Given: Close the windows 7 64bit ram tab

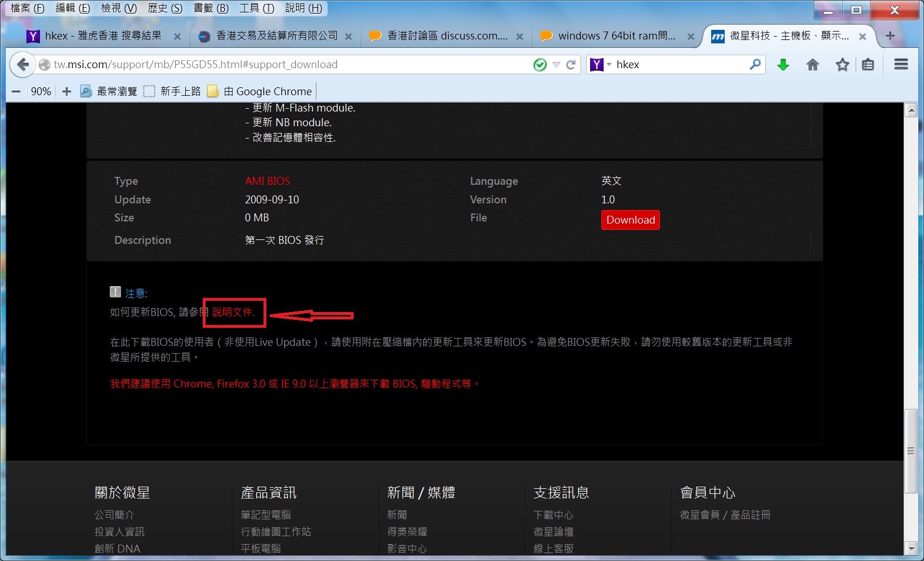Looking at the screenshot, I should point(691,37).
